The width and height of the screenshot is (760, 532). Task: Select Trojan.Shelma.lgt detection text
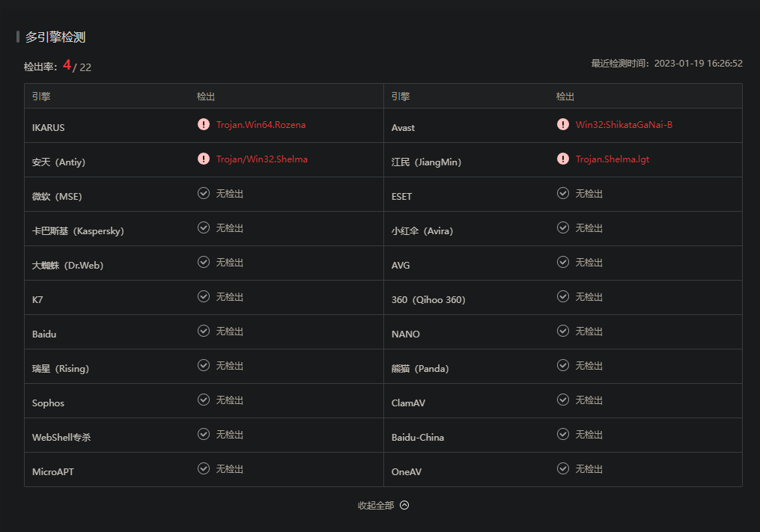(612, 159)
